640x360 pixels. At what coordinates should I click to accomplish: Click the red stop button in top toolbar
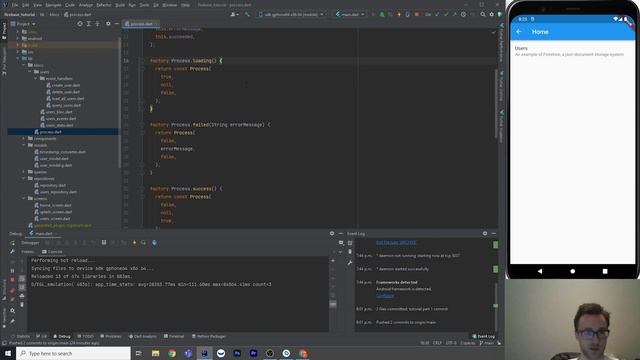[x=416, y=14]
